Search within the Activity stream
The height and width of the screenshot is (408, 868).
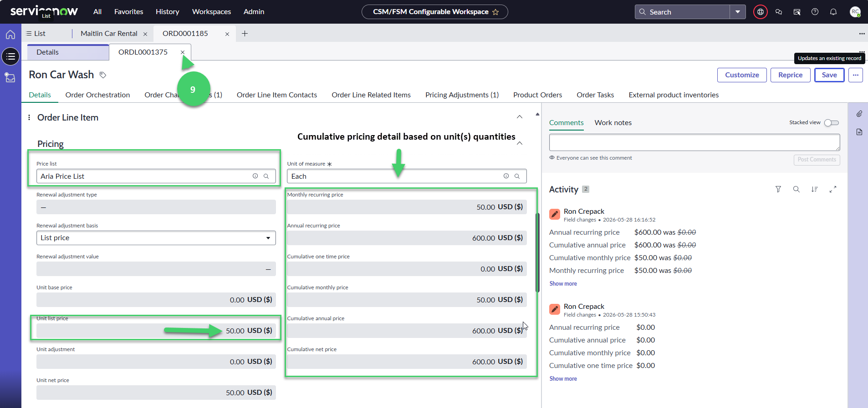click(x=796, y=189)
